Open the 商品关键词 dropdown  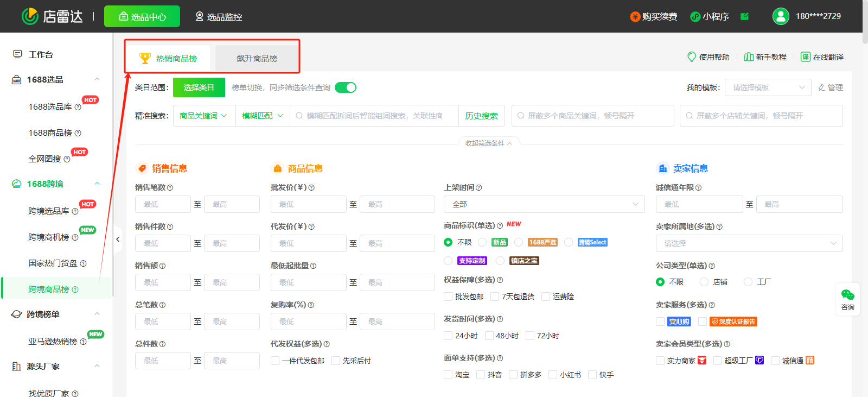[x=204, y=116]
